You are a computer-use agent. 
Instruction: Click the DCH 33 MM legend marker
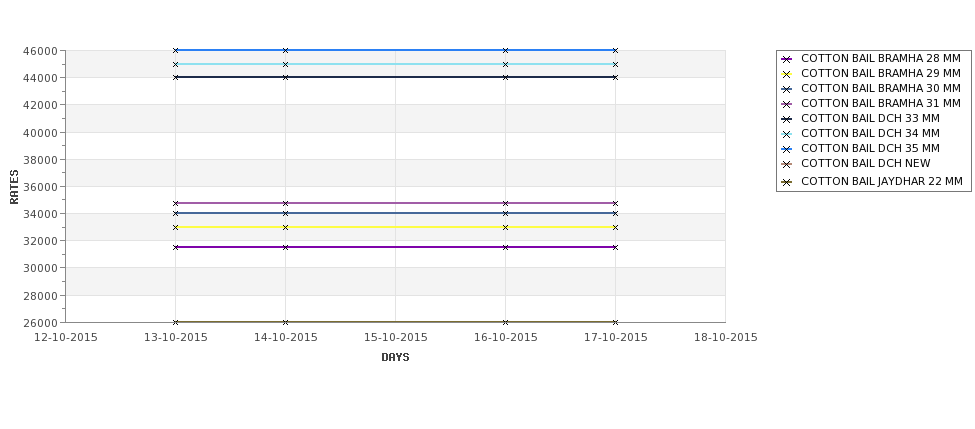tap(786, 119)
